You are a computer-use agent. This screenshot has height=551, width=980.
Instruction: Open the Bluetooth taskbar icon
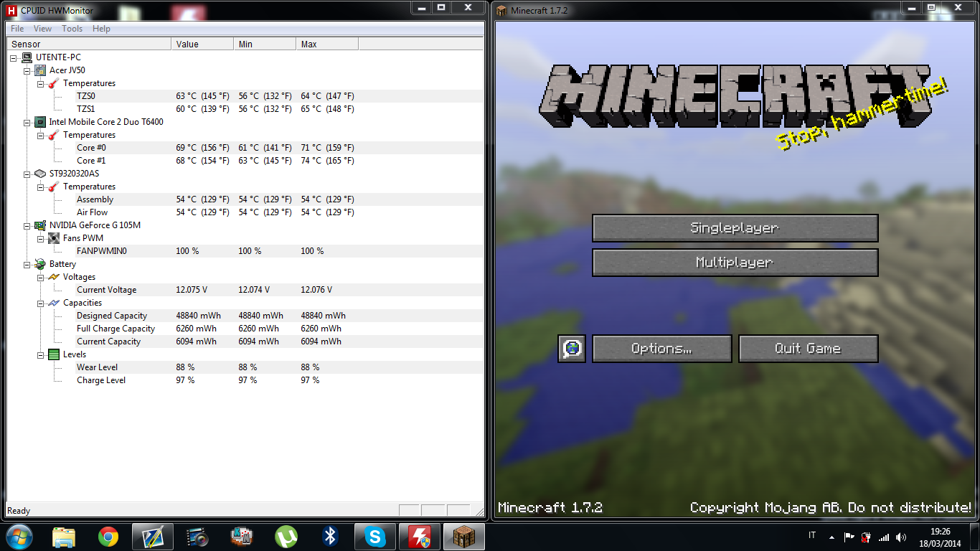[x=330, y=537]
